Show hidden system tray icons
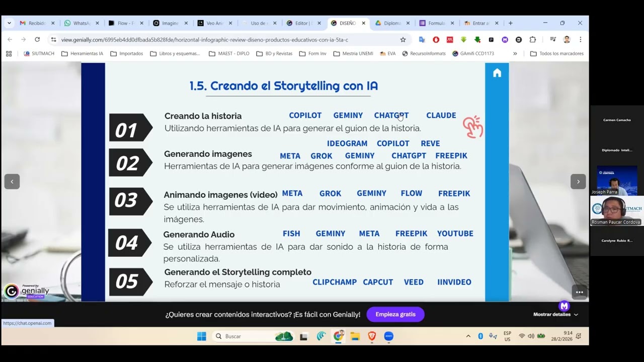This screenshot has width=644, height=362. 468,336
